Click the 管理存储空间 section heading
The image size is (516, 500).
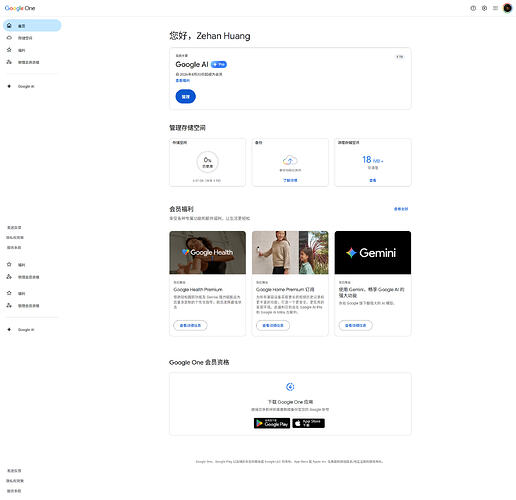(x=187, y=128)
